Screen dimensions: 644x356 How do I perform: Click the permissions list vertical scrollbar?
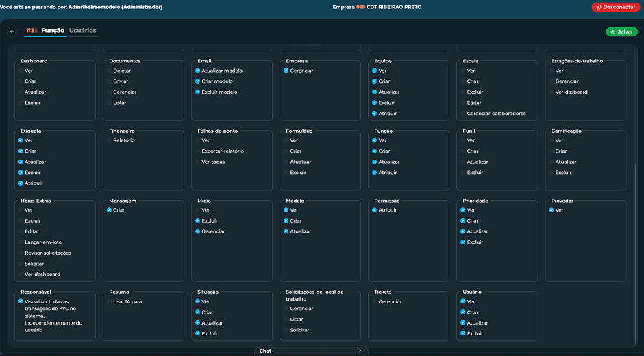pyautogui.click(x=636, y=255)
